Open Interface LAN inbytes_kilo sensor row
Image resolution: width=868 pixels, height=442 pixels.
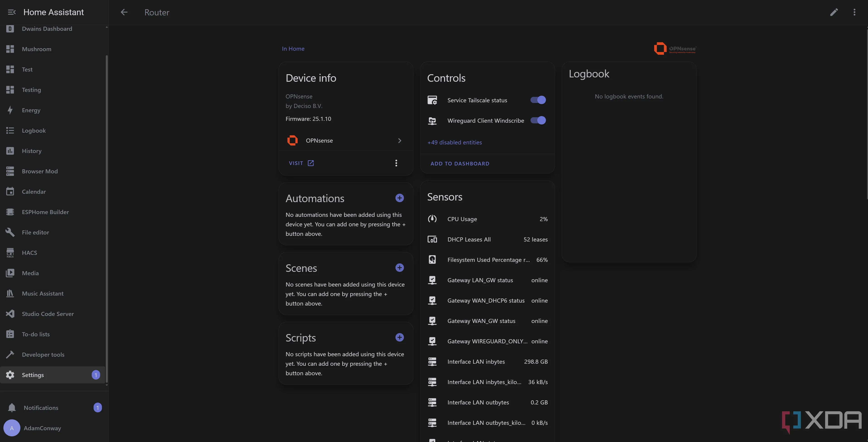487,382
